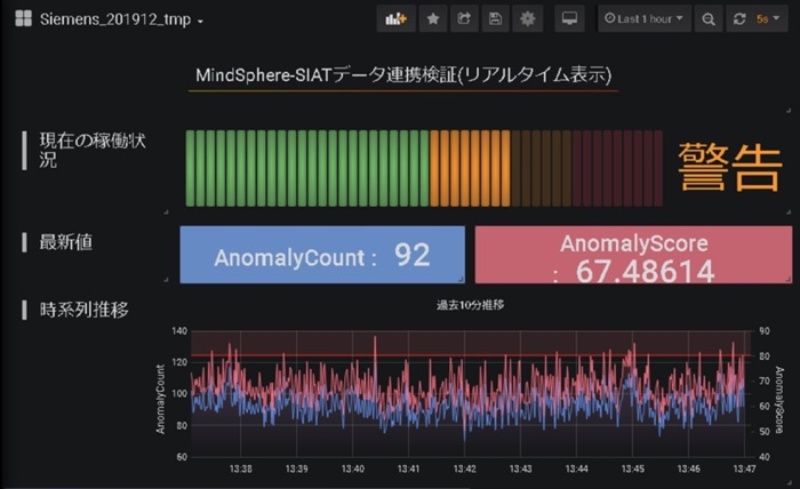Screen dimensions: 800x489
Task: Click the 13:42 time axis label
Action: click(x=464, y=469)
